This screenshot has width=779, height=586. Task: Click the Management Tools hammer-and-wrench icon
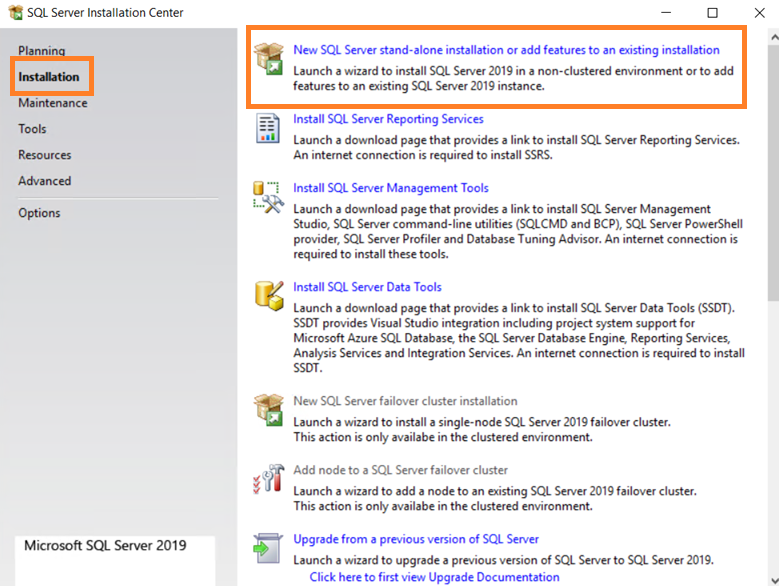pos(268,197)
